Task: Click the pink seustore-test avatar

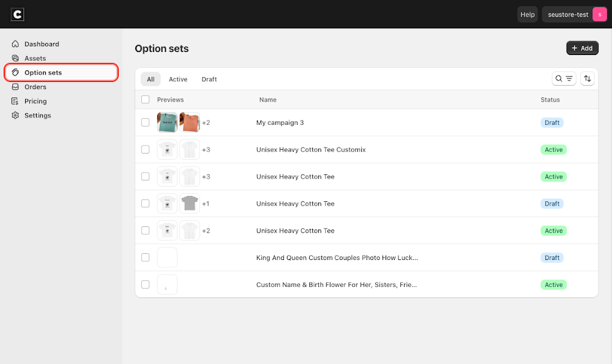Action: (600, 15)
